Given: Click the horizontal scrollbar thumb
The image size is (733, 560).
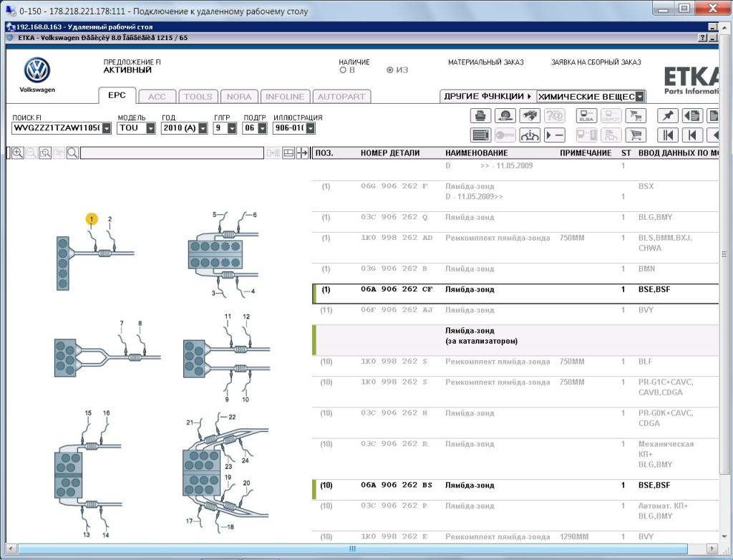Looking at the screenshot, I should tap(352, 549).
